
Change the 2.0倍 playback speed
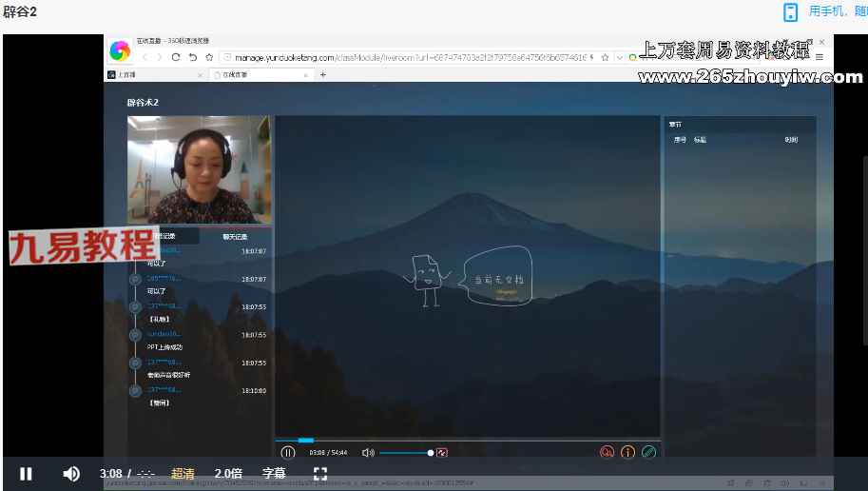point(228,474)
